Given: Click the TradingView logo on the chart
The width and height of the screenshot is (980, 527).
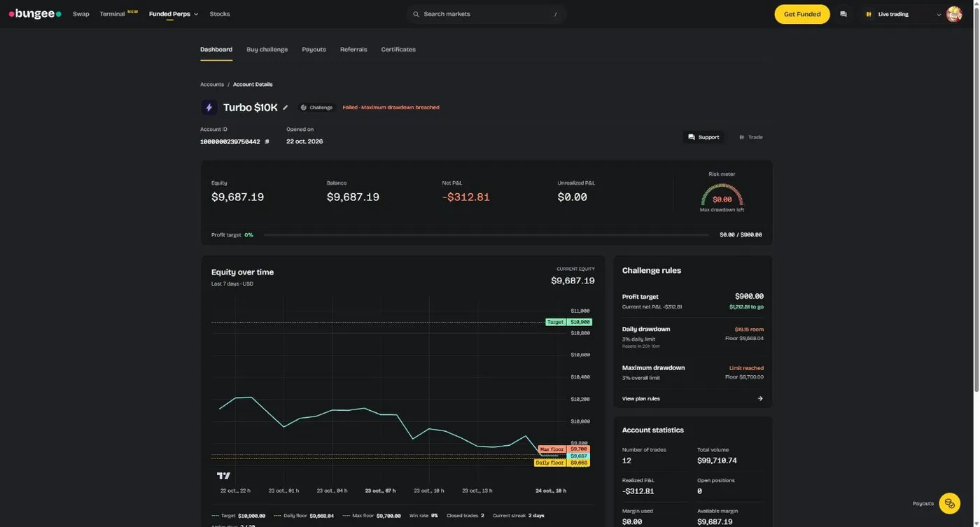Looking at the screenshot, I should click(x=223, y=476).
